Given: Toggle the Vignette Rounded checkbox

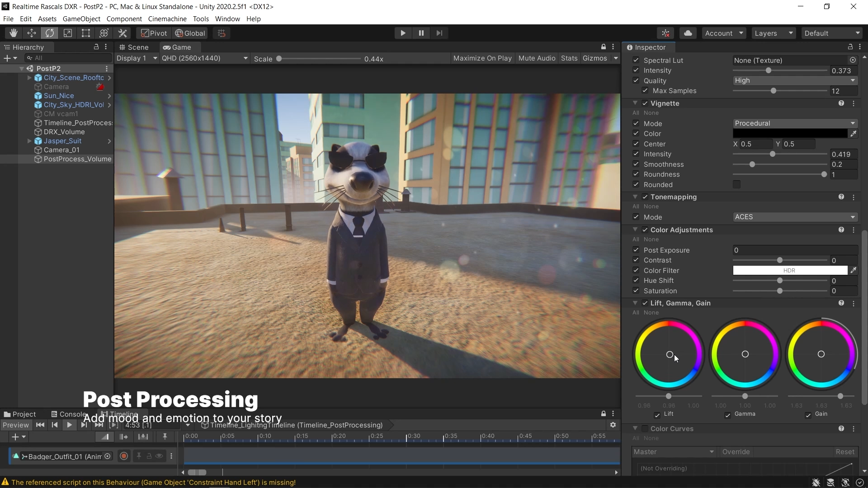Looking at the screenshot, I should 736,184.
